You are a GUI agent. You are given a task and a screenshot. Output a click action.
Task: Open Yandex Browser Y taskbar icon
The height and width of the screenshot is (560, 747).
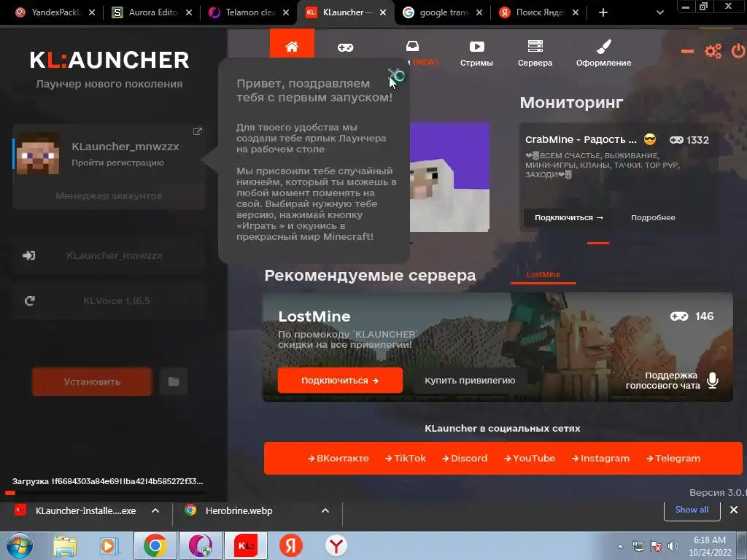336,545
